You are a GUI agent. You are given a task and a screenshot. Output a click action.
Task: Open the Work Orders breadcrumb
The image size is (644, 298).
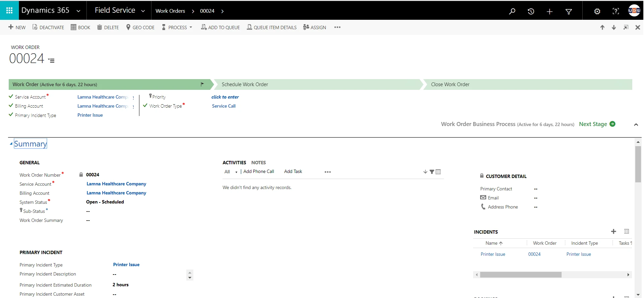[x=170, y=11]
